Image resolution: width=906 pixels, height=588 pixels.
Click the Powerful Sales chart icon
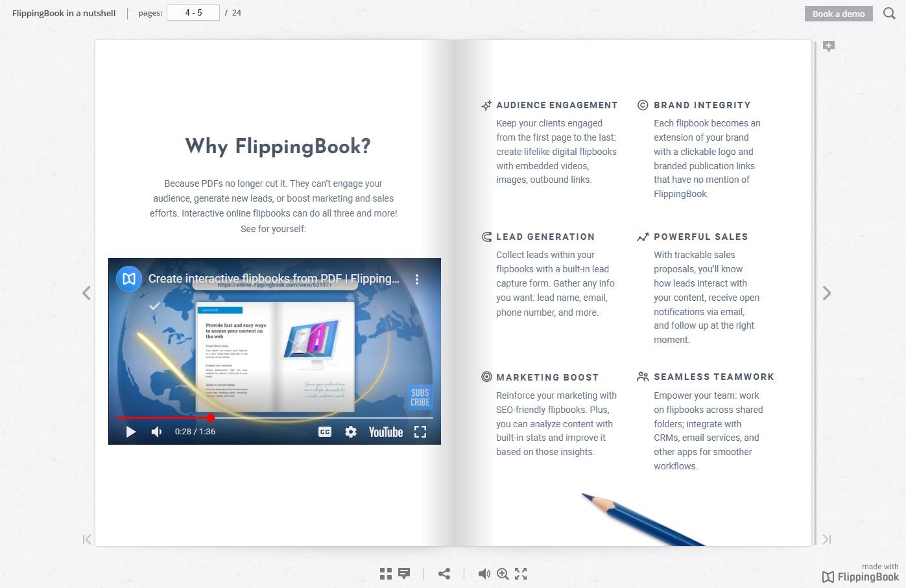643,237
